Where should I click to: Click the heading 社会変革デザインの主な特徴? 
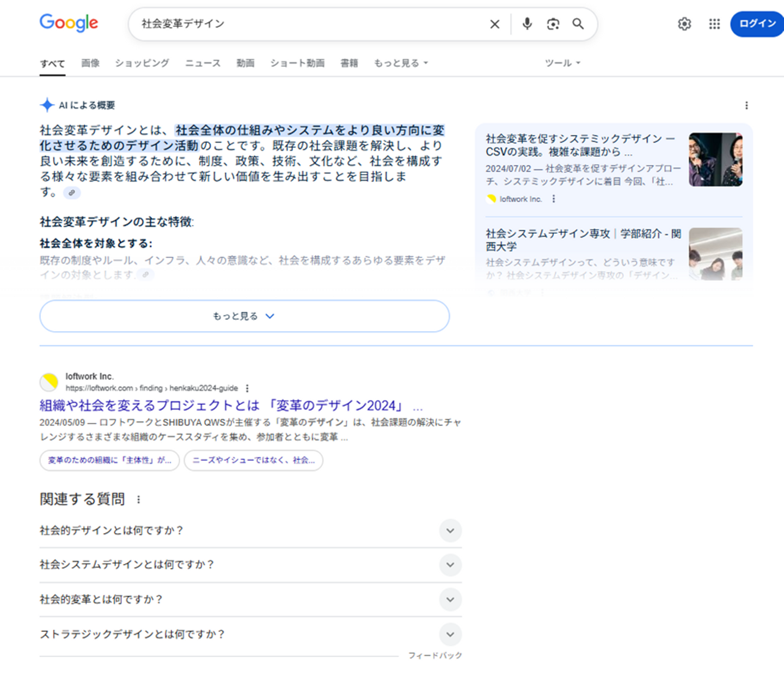point(117,222)
